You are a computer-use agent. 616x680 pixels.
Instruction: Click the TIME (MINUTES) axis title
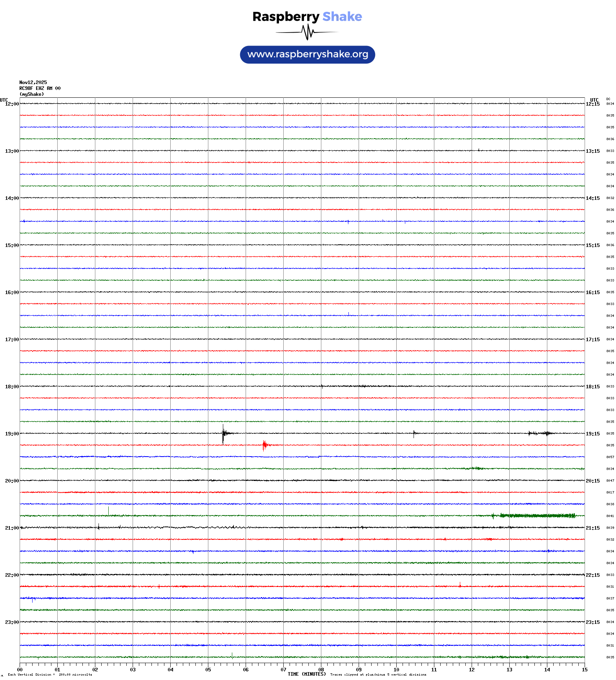pyautogui.click(x=306, y=674)
